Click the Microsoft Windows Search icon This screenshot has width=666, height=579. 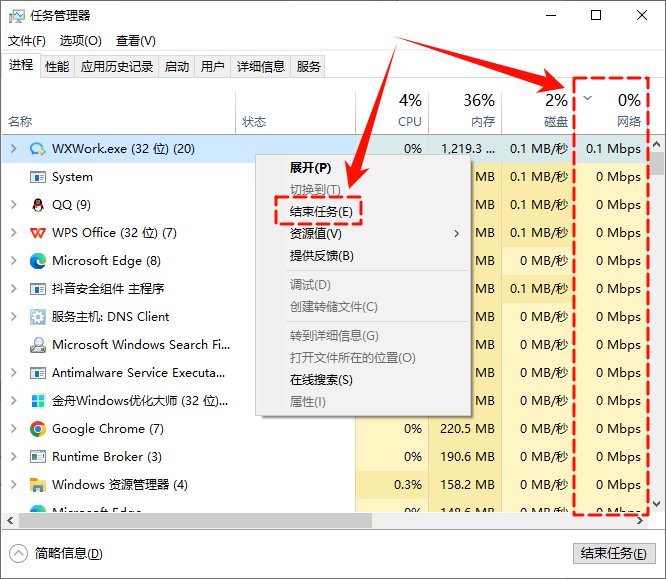click(x=38, y=345)
